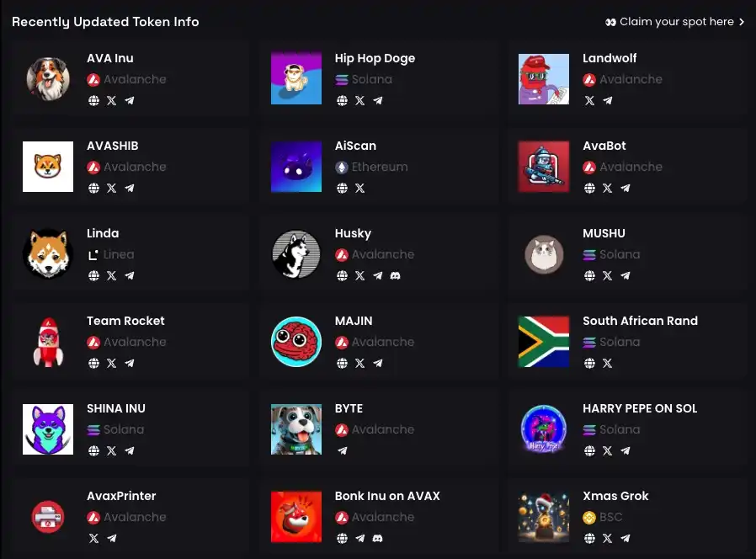Click the chevron next to Claim your spot

pyautogui.click(x=742, y=22)
